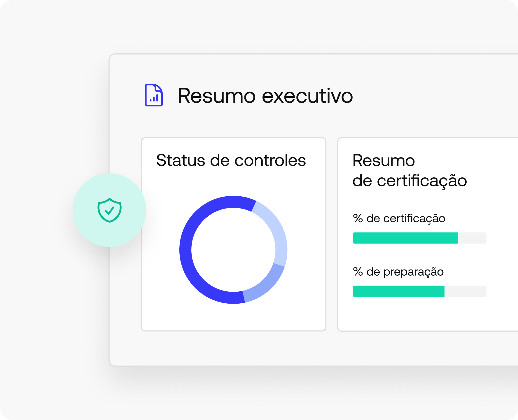Click the green fill of the preparação bar

(398, 291)
